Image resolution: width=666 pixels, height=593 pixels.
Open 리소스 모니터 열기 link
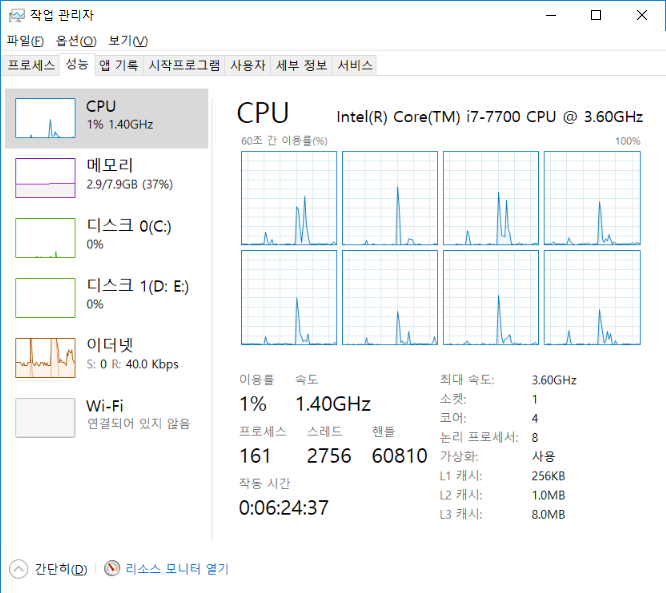[177, 568]
